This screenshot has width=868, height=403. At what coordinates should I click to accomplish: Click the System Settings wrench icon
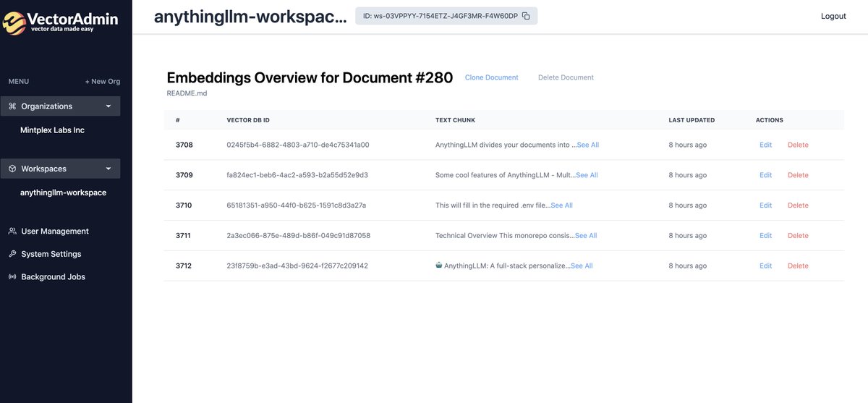pos(12,254)
